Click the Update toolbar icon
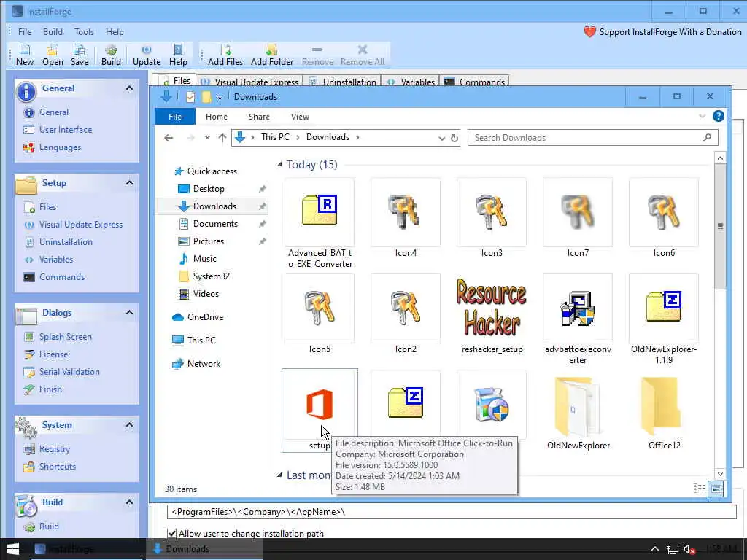This screenshot has height=560, width=747. (147, 55)
